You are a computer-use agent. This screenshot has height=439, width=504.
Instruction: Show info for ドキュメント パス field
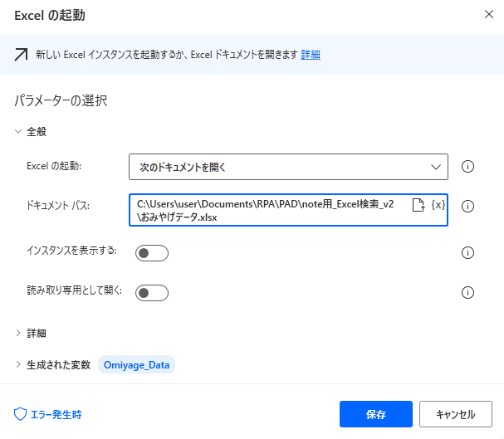tap(467, 206)
